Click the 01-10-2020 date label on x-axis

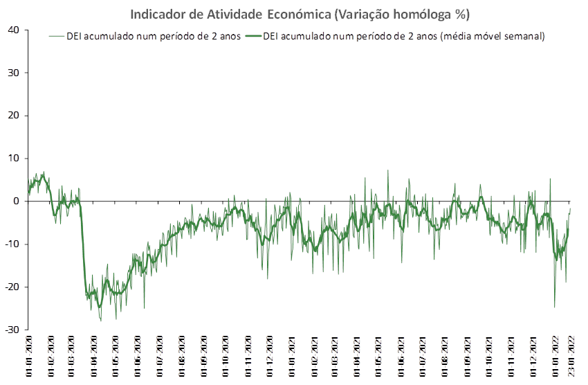226,356
